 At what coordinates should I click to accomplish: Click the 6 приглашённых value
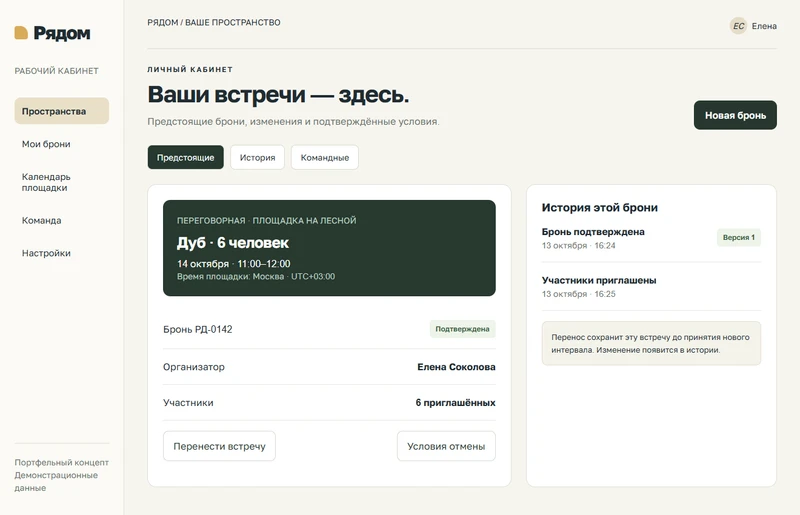[x=455, y=403]
